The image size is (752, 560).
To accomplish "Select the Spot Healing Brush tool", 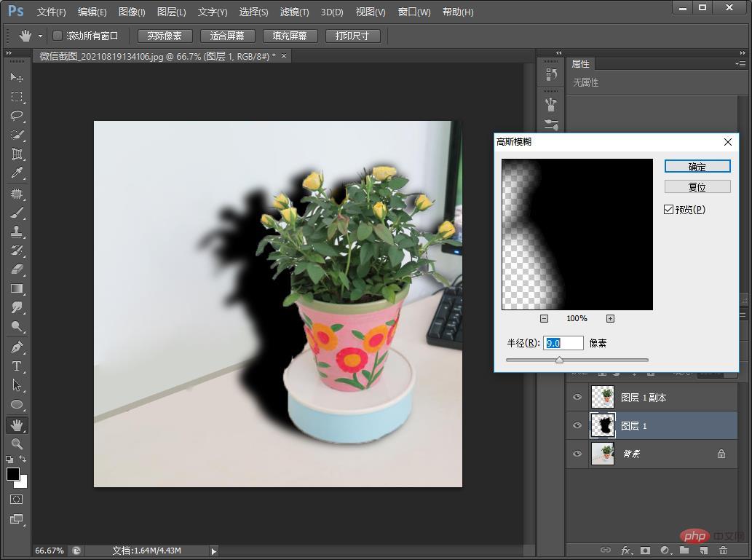I will coord(17,194).
